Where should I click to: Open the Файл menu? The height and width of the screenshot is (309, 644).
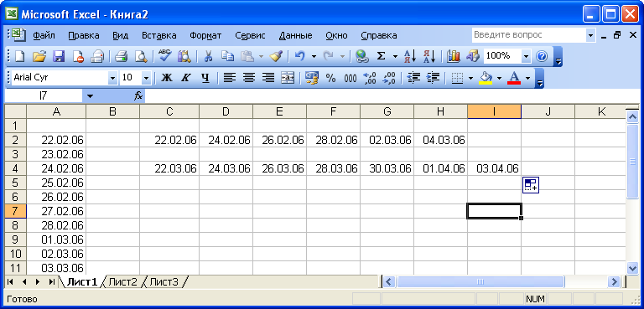tap(44, 35)
